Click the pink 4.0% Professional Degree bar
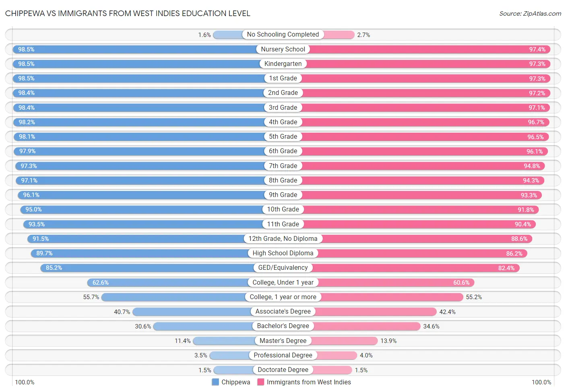Screen dimensions: 566x392 click(x=337, y=355)
